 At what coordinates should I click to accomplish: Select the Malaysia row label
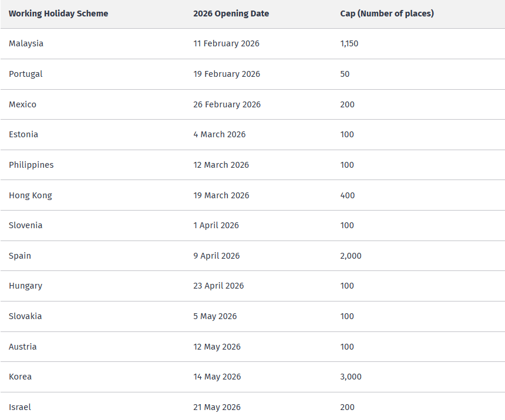click(26, 43)
